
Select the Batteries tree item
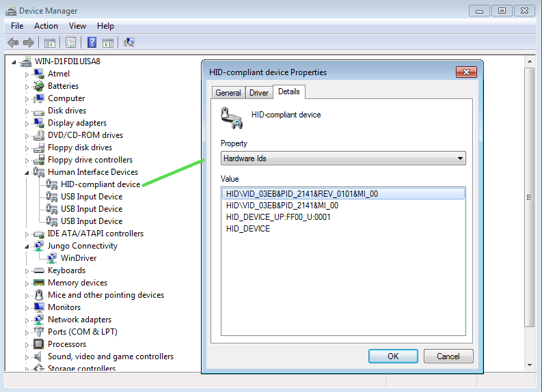pos(64,86)
